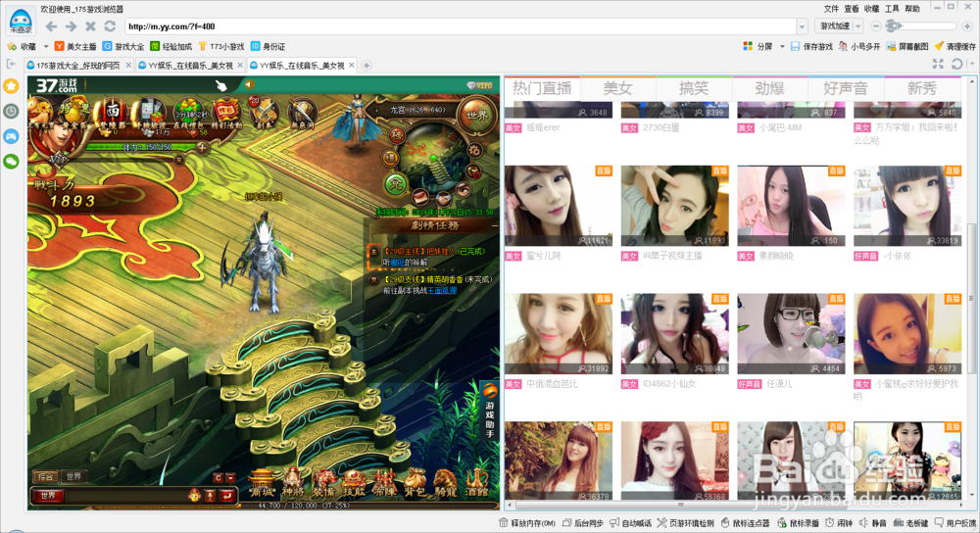980x533 pixels.
Task: Select the 搞笑 category tab
Action: pyautogui.click(x=694, y=89)
